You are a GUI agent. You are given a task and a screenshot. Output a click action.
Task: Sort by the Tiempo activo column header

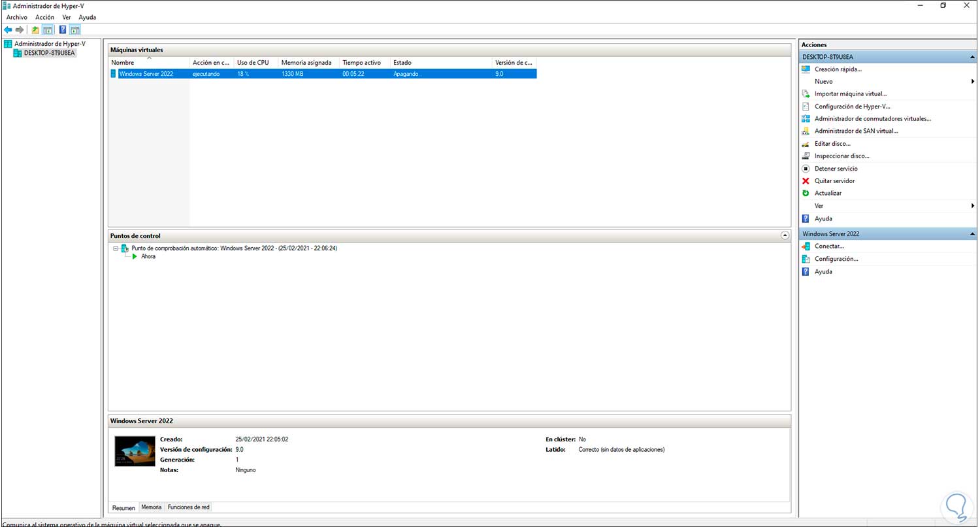365,63
